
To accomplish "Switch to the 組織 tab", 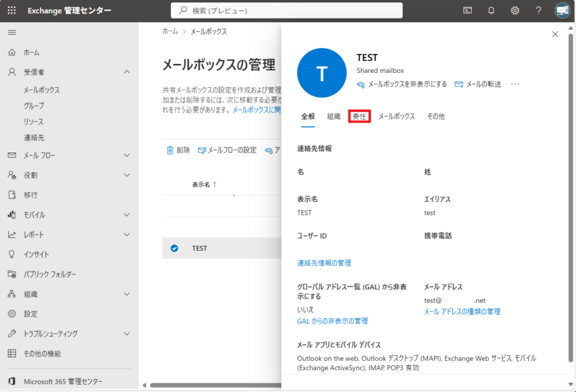I will click(x=333, y=116).
